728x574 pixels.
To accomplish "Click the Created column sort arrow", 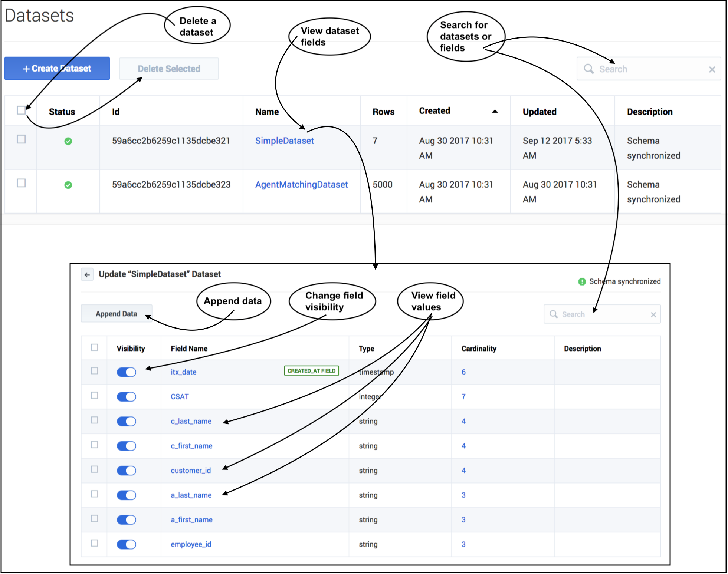I will pos(495,111).
